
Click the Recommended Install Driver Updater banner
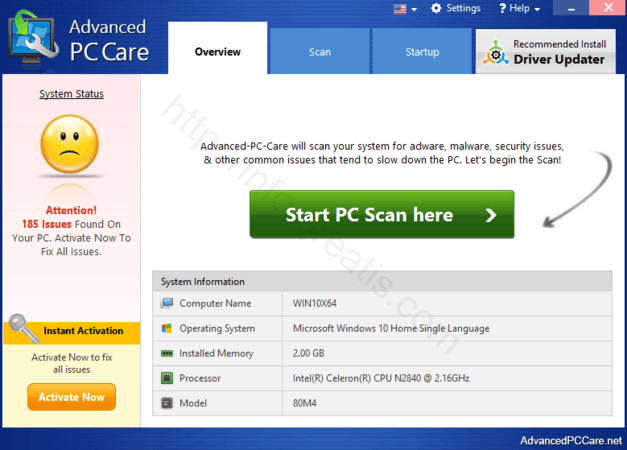[547, 52]
